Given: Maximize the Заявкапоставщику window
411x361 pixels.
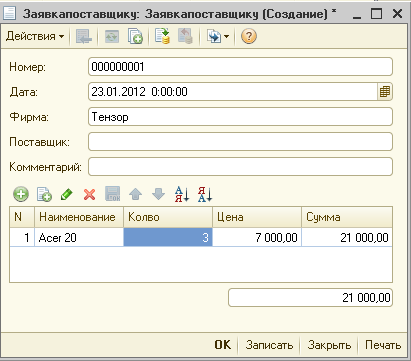Looking at the screenshot, I should [377, 13].
